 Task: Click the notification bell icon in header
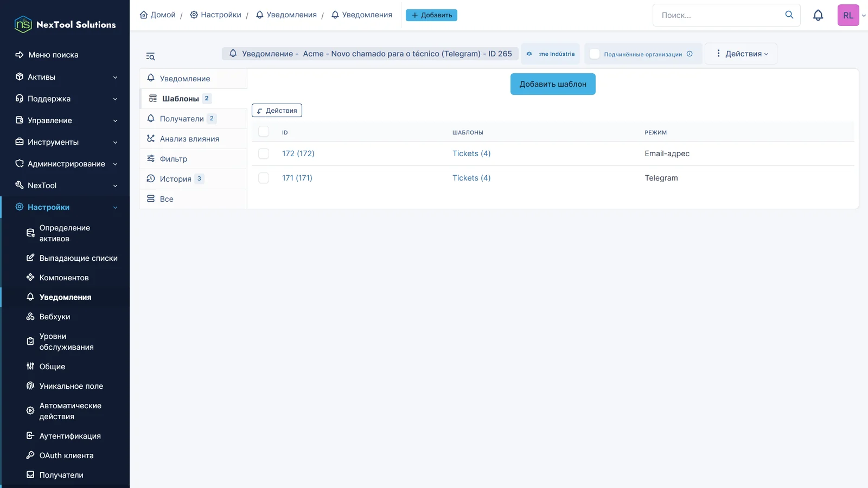pos(818,15)
